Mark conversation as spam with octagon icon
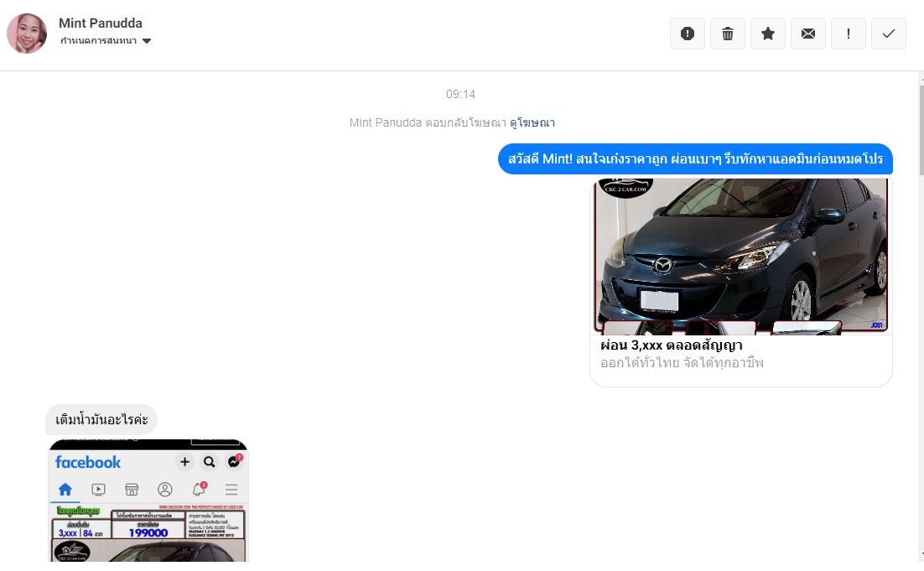 pyautogui.click(x=687, y=34)
